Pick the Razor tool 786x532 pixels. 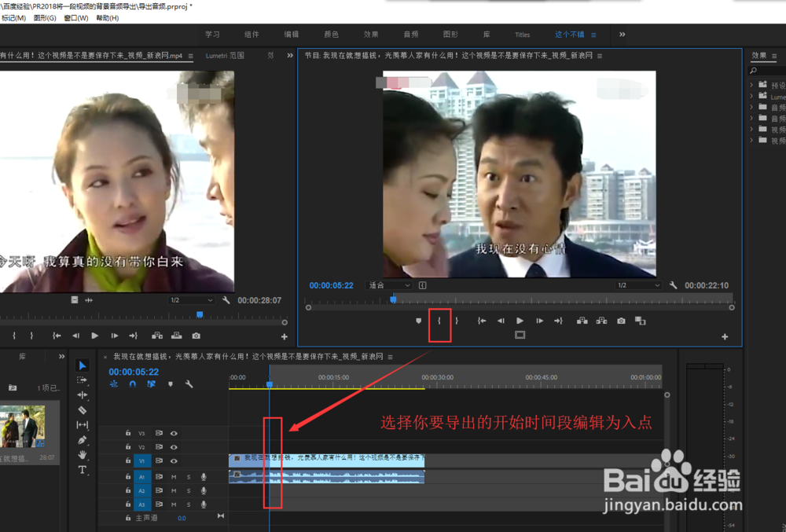click(83, 409)
